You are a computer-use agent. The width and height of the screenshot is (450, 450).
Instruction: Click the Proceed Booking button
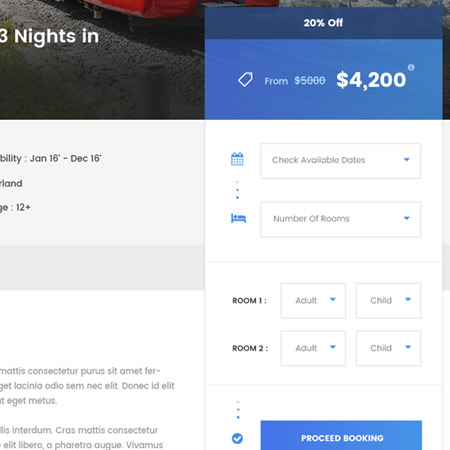click(341, 436)
